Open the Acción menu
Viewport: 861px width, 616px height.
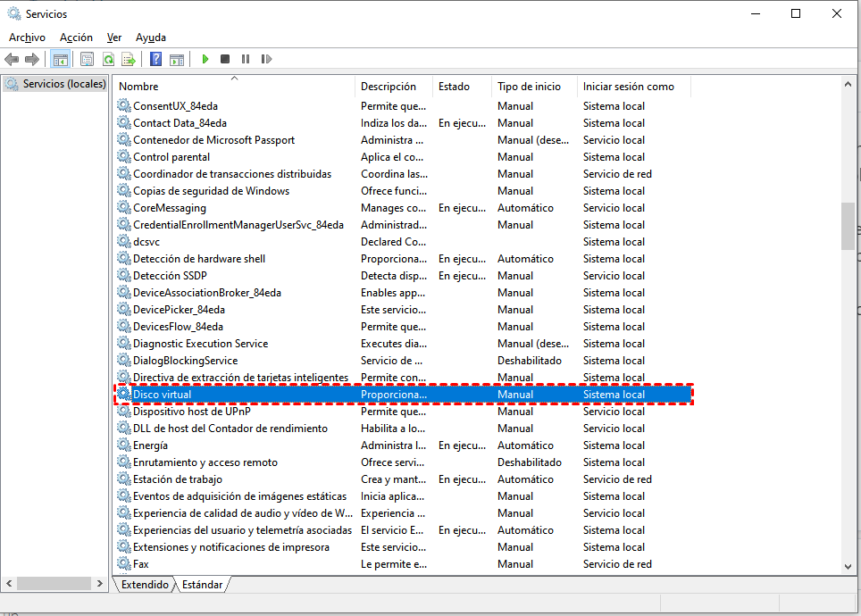tap(76, 37)
